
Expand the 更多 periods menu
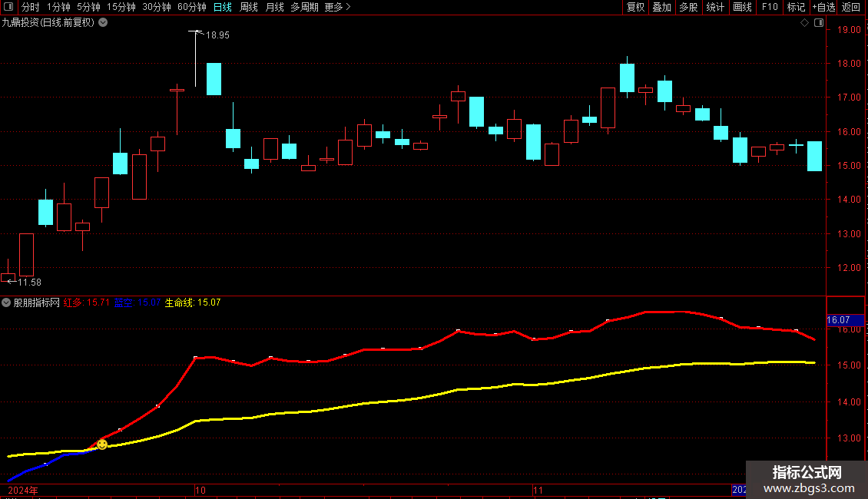click(x=337, y=7)
